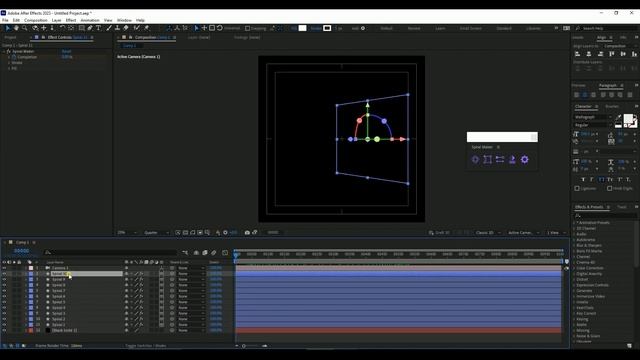Click the Fill color swatch in toolbar
The image size is (640, 360).
(302, 28)
